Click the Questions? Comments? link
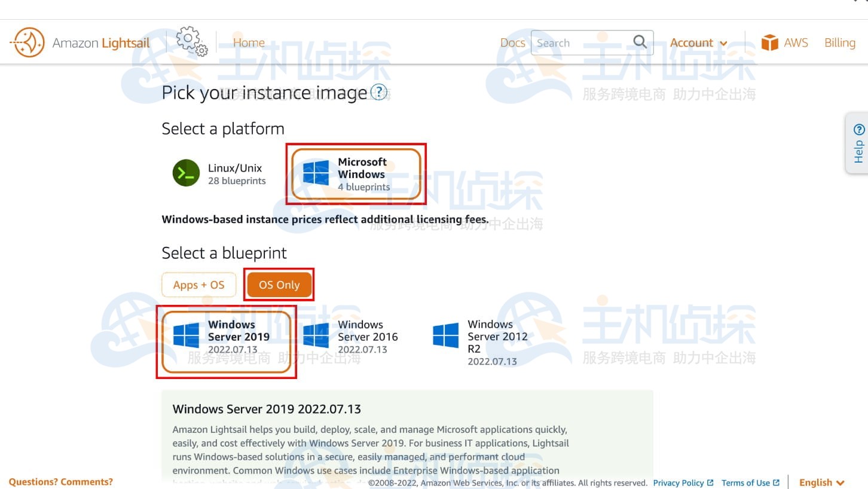The height and width of the screenshot is (489, 868). tap(60, 482)
